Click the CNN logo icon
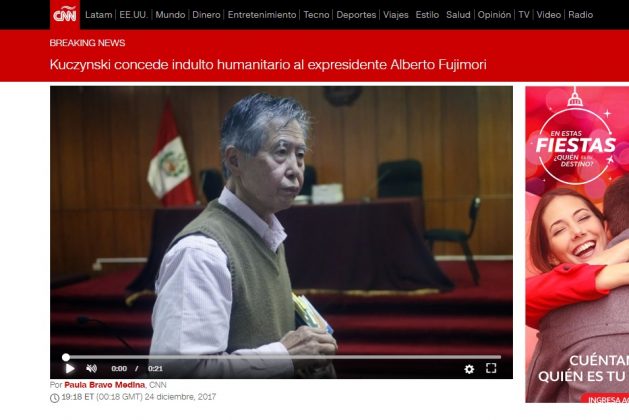629x420 pixels. 64,15
